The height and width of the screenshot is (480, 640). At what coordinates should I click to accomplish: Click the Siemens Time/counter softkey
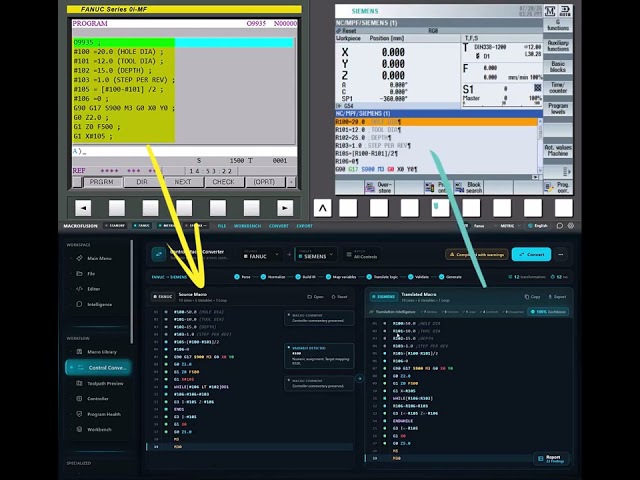(x=558, y=87)
